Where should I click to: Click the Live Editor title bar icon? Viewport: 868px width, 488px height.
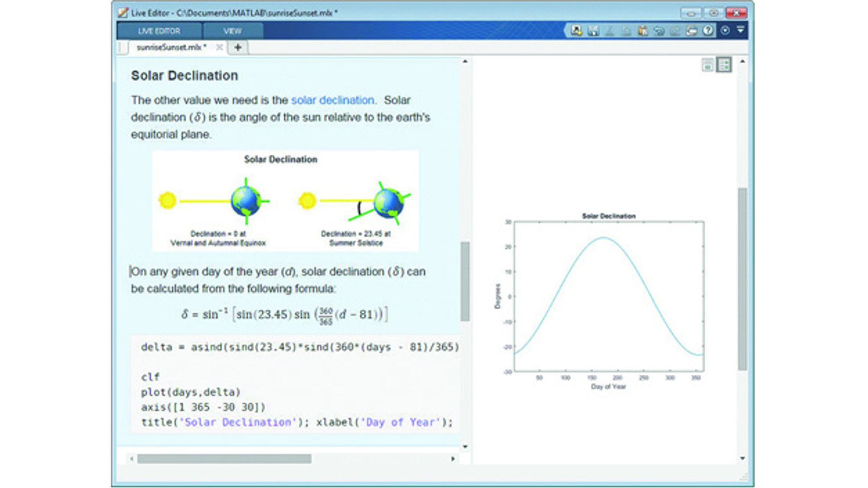point(124,13)
